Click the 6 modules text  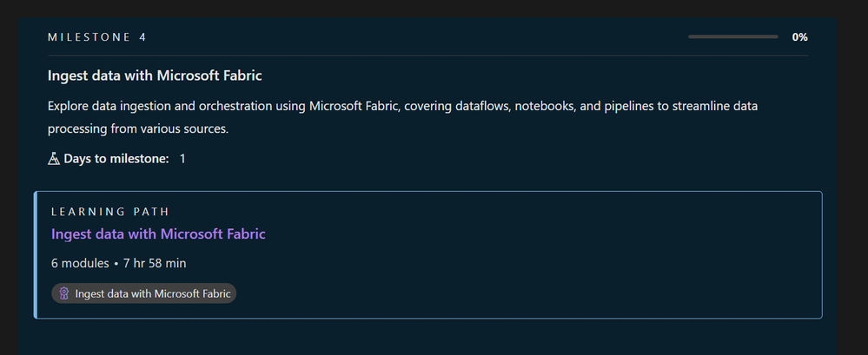click(x=79, y=263)
